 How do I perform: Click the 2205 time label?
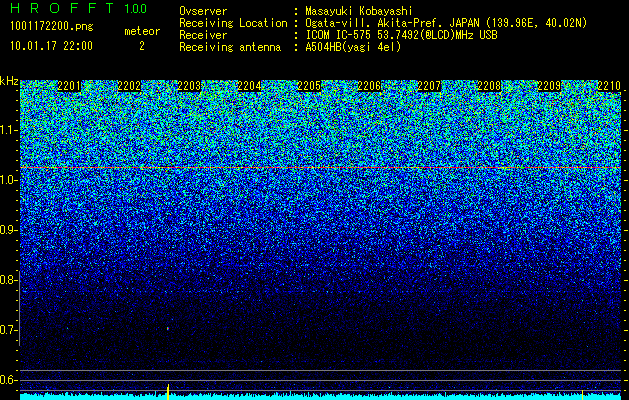[309, 86]
